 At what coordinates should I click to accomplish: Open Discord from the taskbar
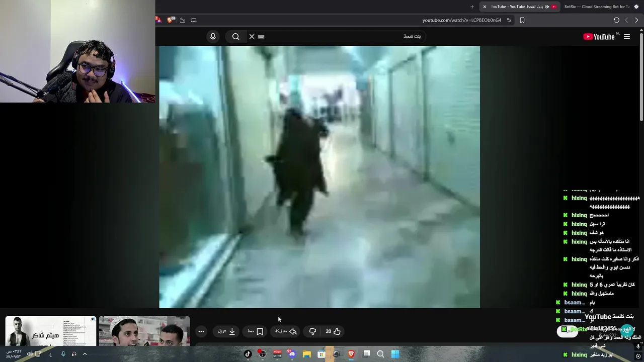click(292, 354)
